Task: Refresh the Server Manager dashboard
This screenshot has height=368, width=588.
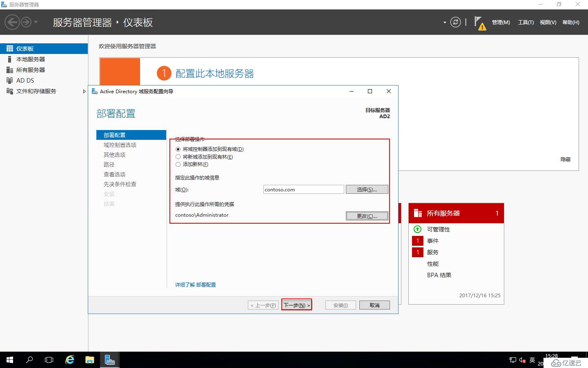Action: point(455,22)
